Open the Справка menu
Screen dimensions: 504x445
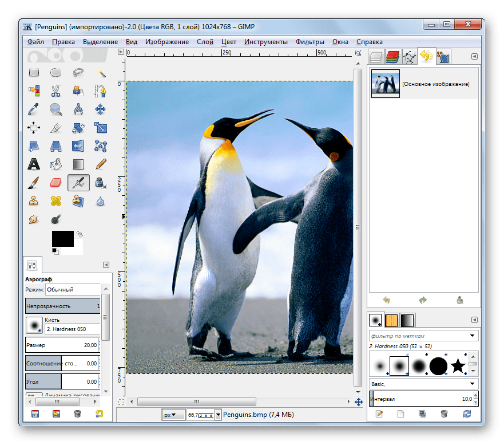pos(370,42)
